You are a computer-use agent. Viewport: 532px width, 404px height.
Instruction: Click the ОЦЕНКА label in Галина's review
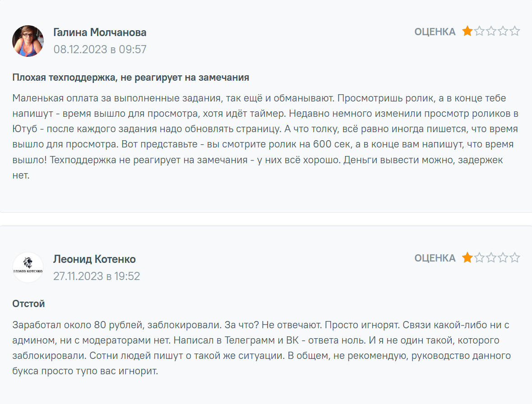(435, 32)
